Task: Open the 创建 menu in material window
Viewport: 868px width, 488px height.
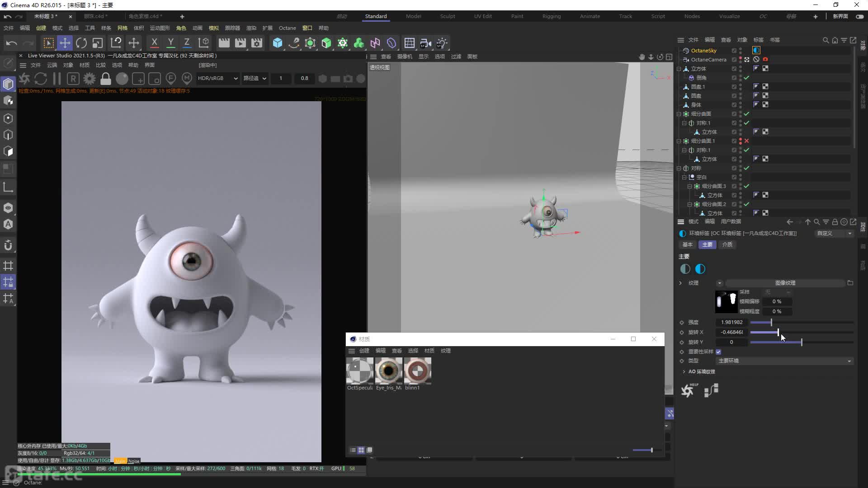Action: tap(364, 351)
